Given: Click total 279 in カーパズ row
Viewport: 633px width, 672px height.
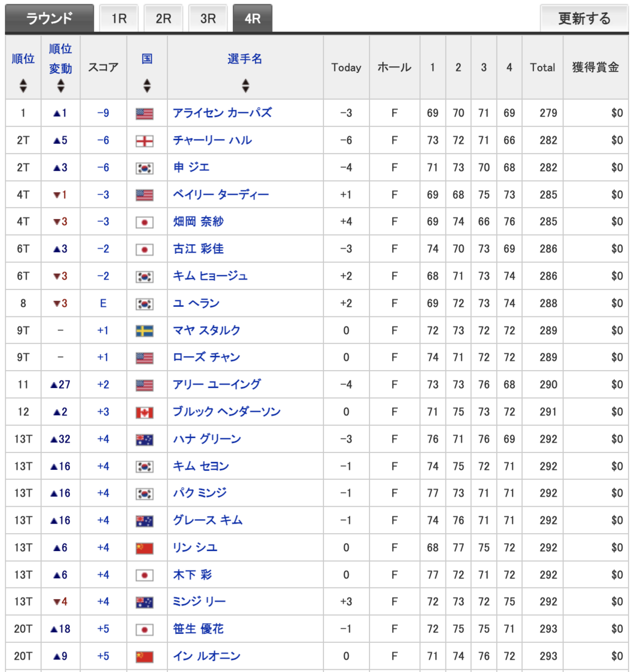Looking at the screenshot, I should tap(548, 113).
